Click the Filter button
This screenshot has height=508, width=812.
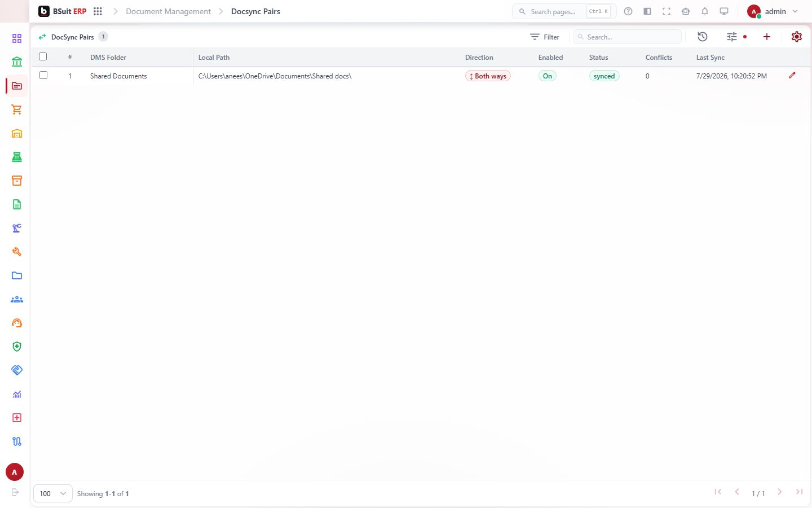click(x=545, y=37)
